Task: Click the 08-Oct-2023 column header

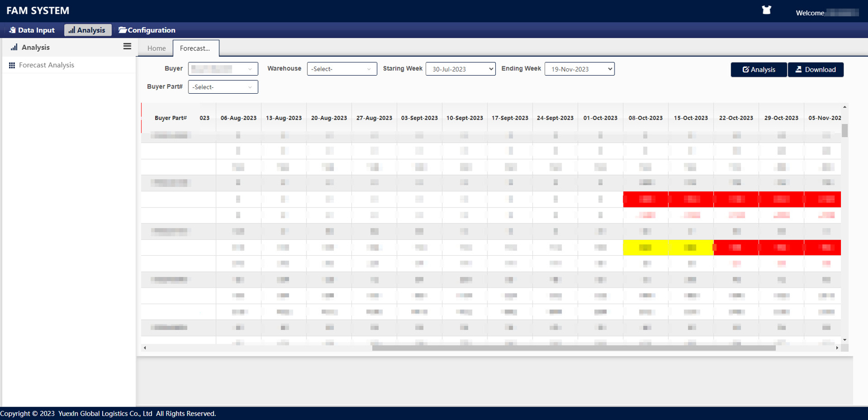Action: coord(646,118)
